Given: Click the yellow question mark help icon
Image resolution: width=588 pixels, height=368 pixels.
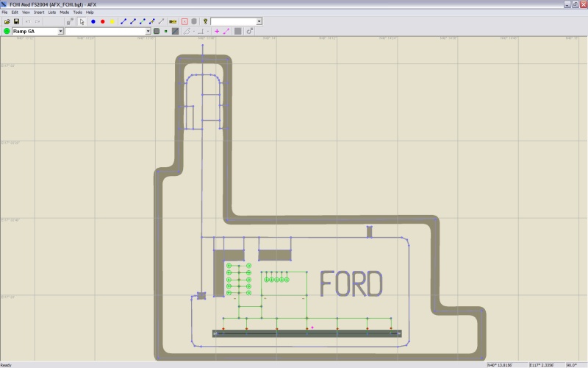Looking at the screenshot, I should pos(206,21).
